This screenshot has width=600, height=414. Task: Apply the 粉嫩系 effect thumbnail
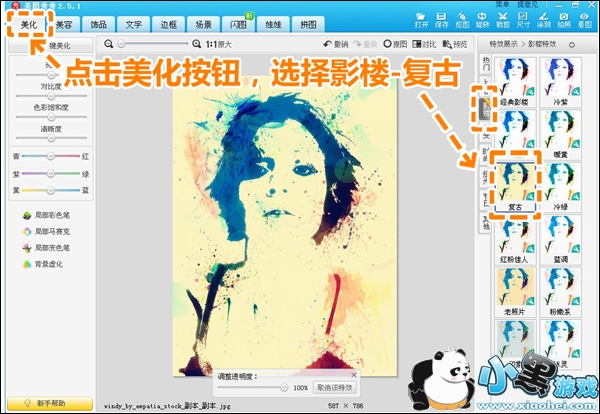[560, 292]
